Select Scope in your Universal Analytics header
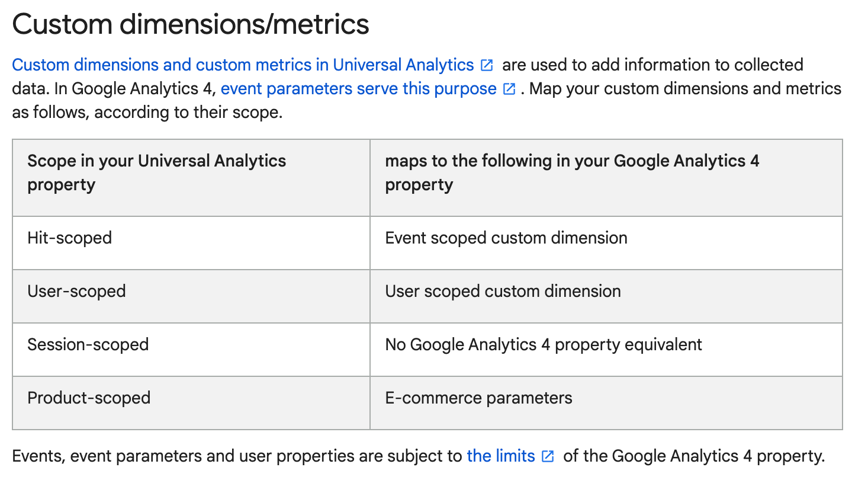The height and width of the screenshot is (480, 868). tap(191, 178)
